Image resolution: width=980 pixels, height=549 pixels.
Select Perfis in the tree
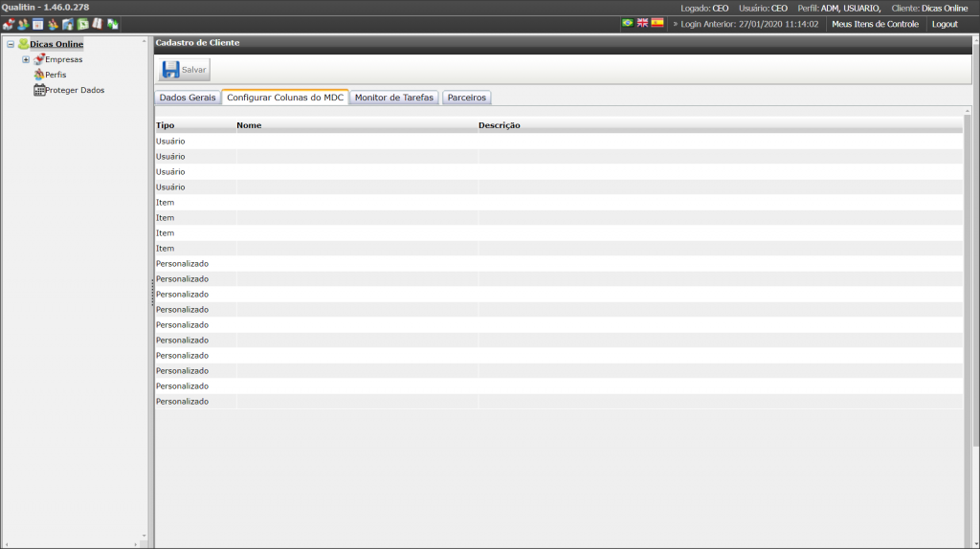pos(56,75)
